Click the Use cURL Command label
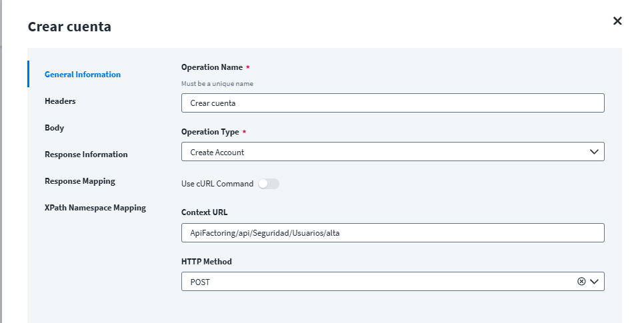Image resolution: width=644 pixels, height=323 pixels. point(217,184)
